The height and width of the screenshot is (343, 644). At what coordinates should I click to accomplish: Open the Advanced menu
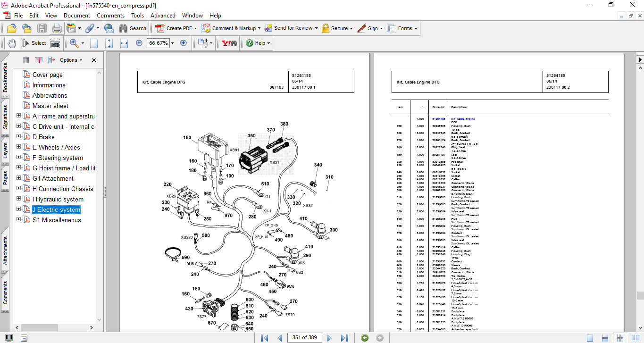pyautogui.click(x=163, y=16)
